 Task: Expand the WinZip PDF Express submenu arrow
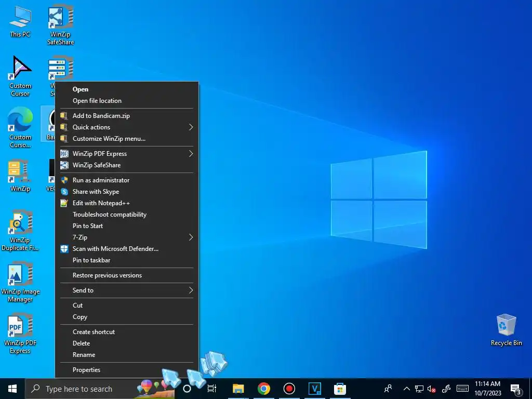click(191, 154)
